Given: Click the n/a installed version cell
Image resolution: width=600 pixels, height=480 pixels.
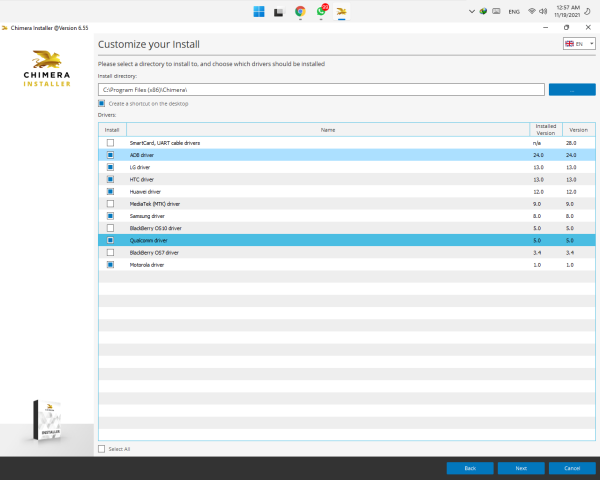Looking at the screenshot, I should (537, 143).
